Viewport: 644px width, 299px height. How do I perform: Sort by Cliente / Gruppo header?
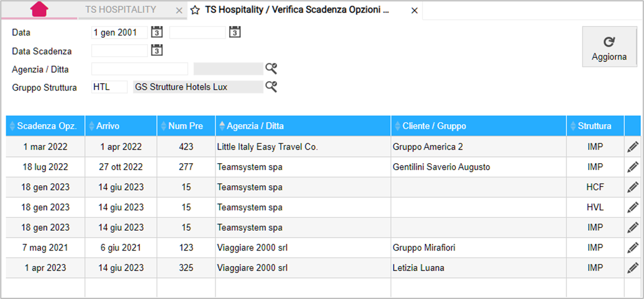[478, 126]
